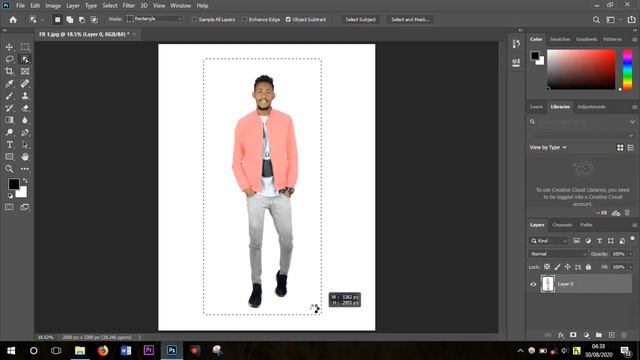Hide Layer 0 with the eye icon
This screenshot has width=640, height=360.
coord(533,284)
